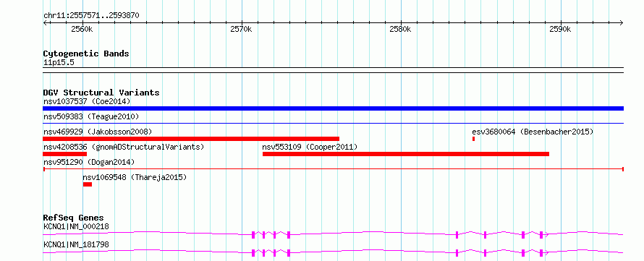Click the RefSeq Genes track title

(x=74, y=218)
